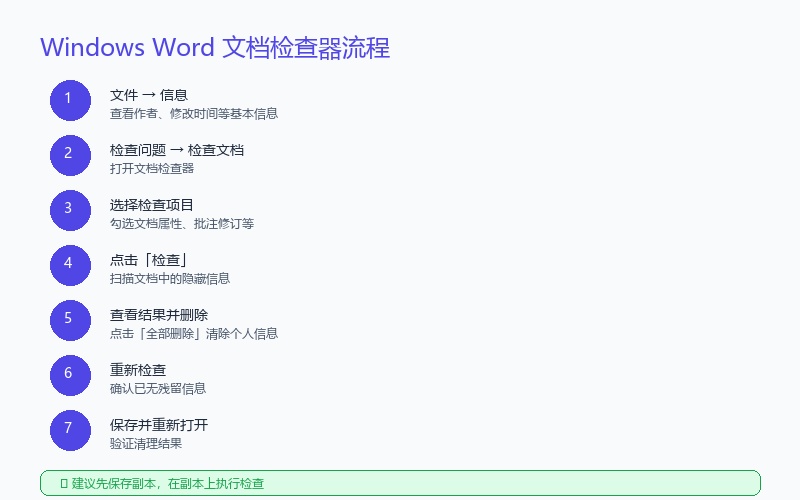Click the step 2 number circle

click(70, 156)
